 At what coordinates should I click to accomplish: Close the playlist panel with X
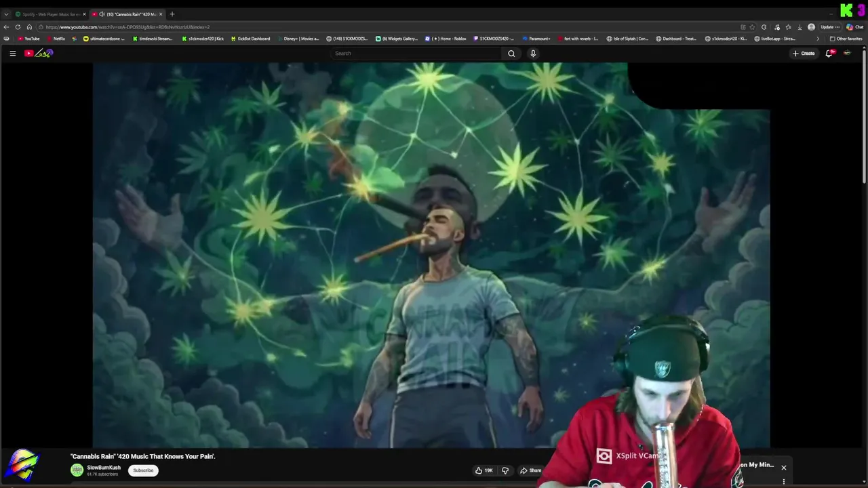point(784,468)
